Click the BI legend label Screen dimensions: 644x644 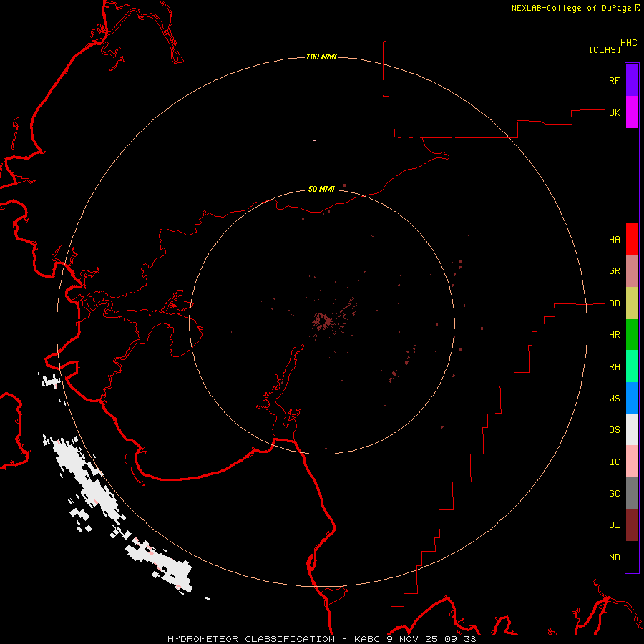615,525
